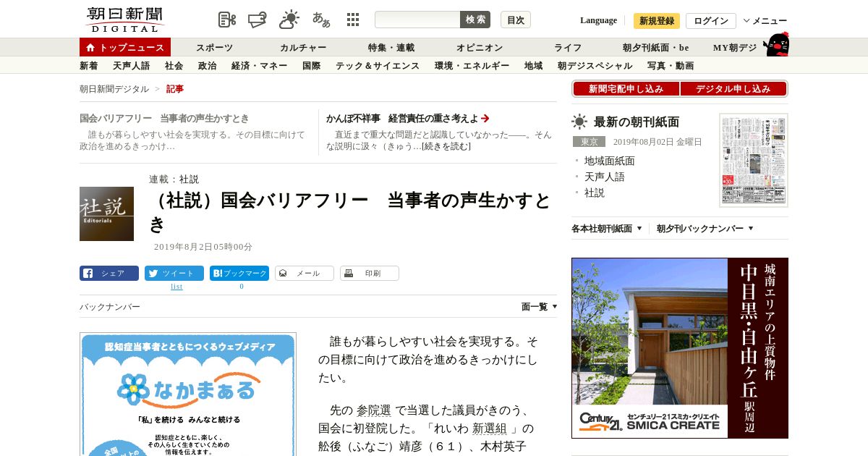Open 社説 link in sidebar list
The height and width of the screenshot is (456, 868).
pyautogui.click(x=595, y=193)
